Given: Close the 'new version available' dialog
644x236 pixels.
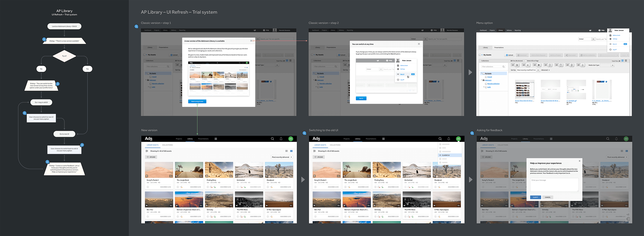Looking at the screenshot, I should click(x=251, y=41).
